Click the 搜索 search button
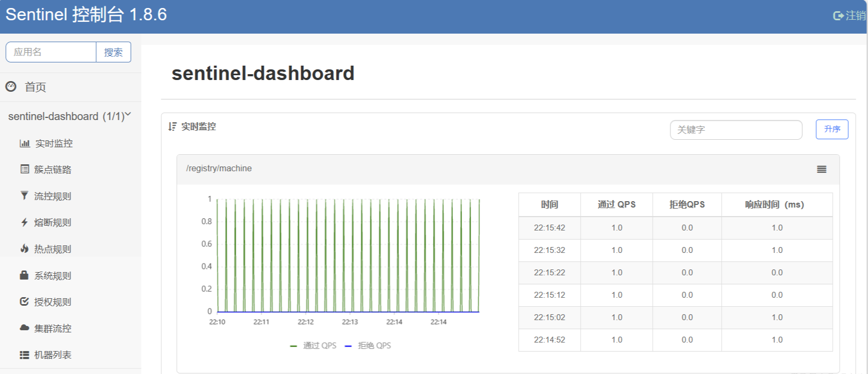 click(113, 52)
